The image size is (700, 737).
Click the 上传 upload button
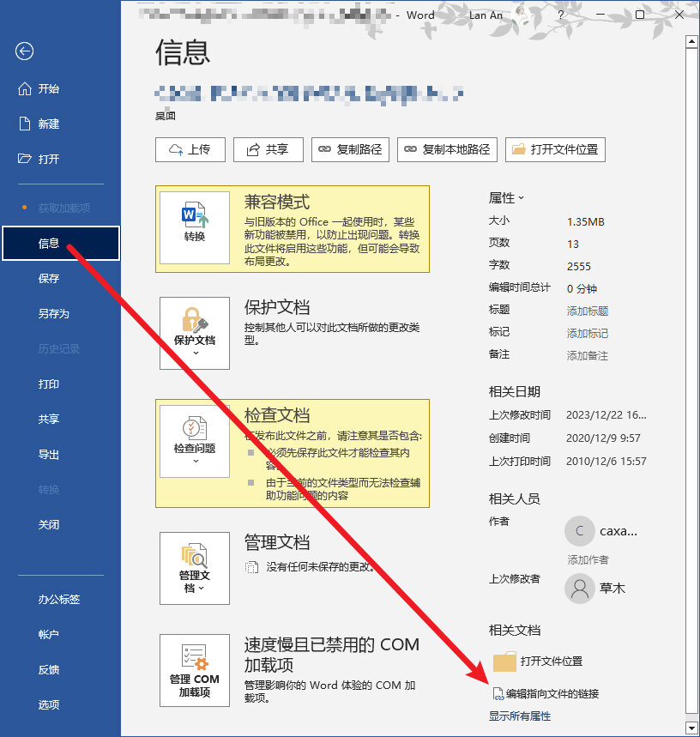[x=190, y=149]
